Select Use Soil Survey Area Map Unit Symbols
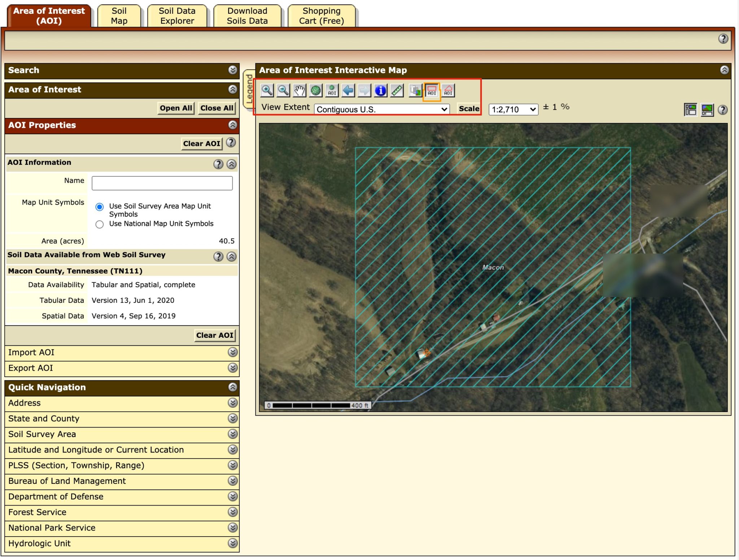739x560 pixels. tap(100, 206)
